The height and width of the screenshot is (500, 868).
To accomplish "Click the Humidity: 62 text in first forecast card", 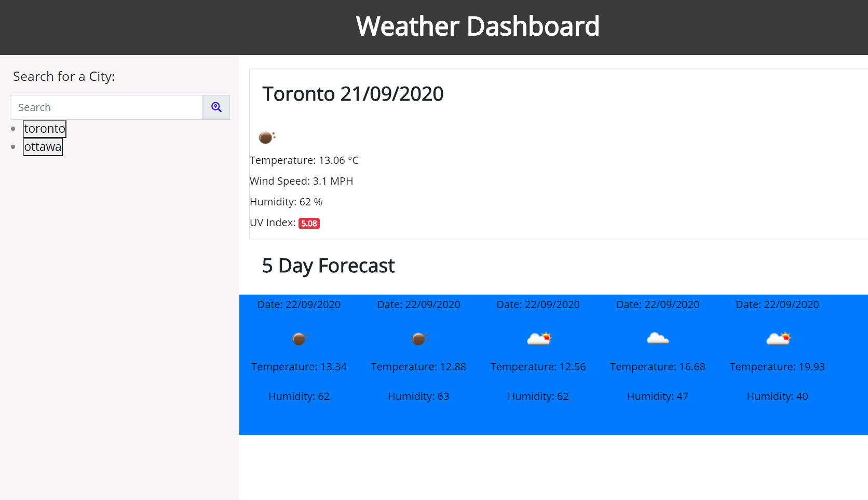I will pyautogui.click(x=299, y=396).
